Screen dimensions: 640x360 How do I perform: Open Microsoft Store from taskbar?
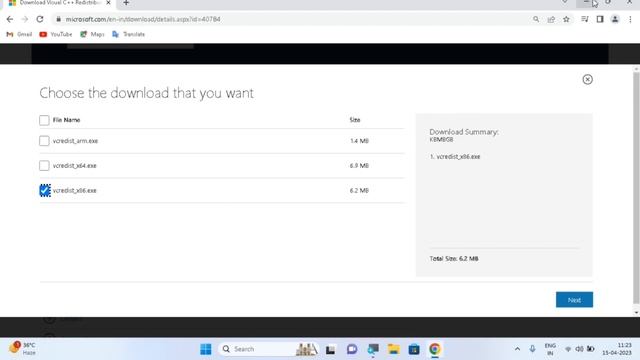[x=414, y=349]
